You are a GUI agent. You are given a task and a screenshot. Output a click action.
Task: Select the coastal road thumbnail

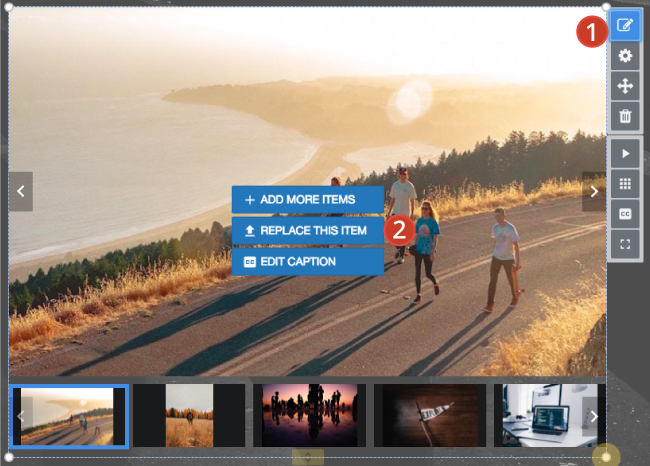point(70,416)
